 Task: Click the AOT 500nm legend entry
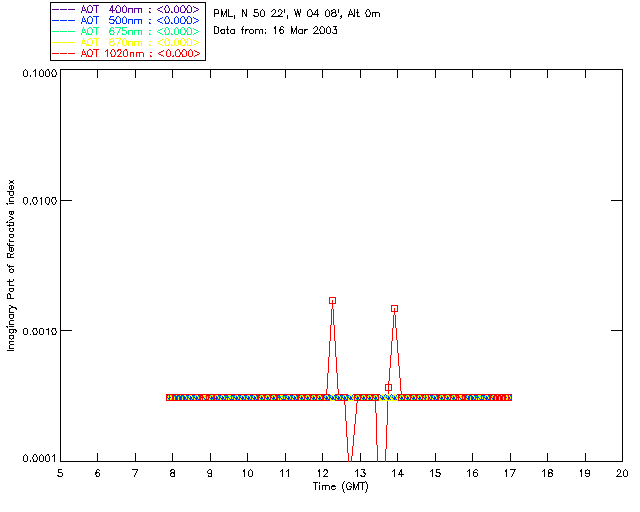(126, 20)
